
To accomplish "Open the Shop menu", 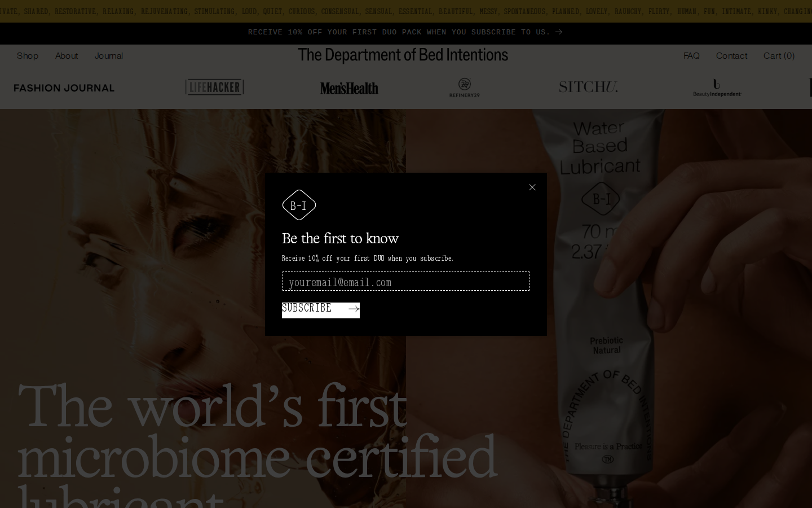I will 28,55.
